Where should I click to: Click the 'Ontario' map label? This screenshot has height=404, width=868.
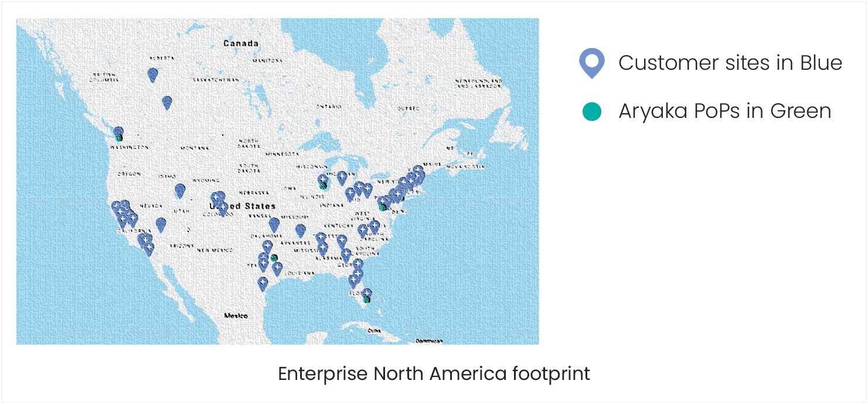pyautogui.click(x=329, y=107)
